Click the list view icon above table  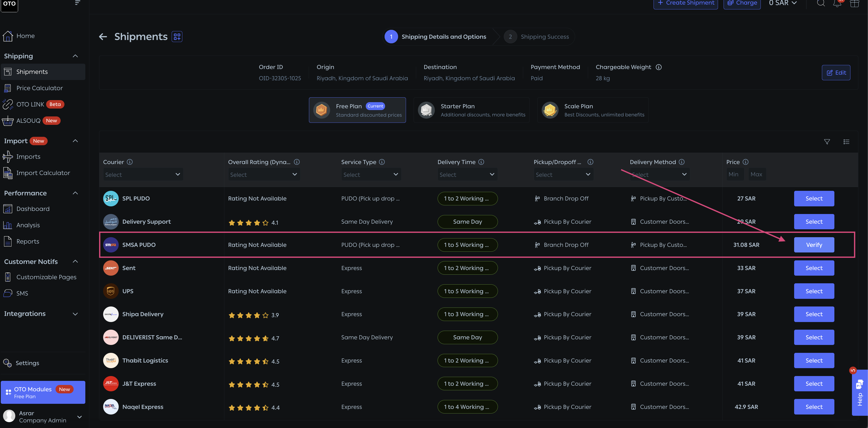846,142
